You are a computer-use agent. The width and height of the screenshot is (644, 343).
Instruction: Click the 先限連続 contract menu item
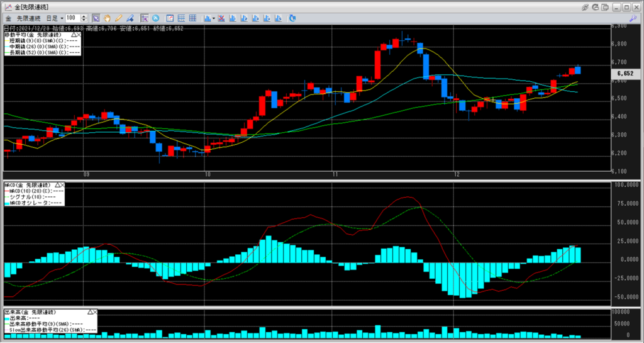28,18
